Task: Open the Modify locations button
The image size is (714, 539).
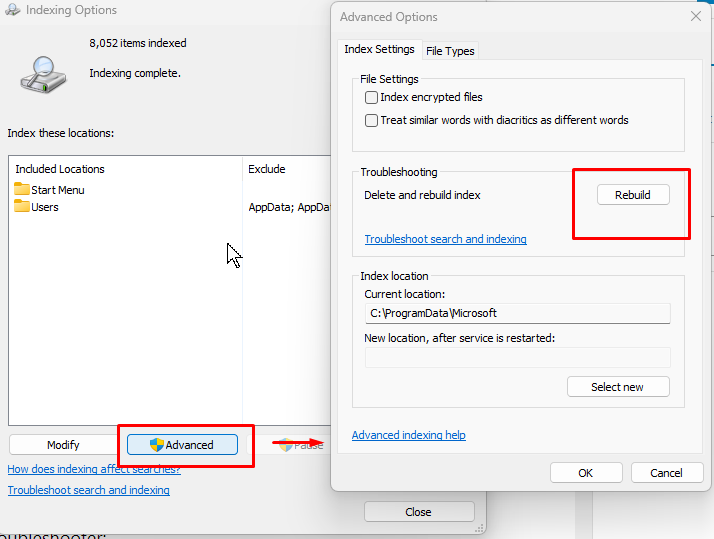Action: click(63, 445)
